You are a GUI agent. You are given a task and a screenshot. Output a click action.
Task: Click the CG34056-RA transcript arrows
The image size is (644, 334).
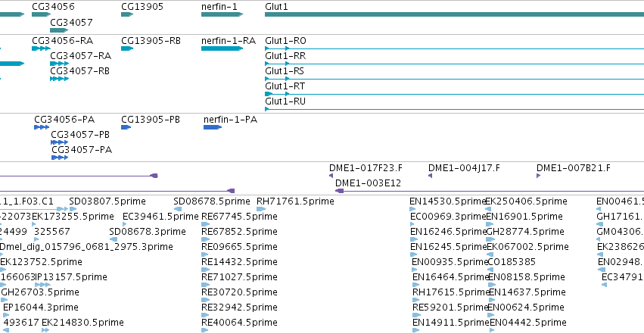[x=41, y=48]
